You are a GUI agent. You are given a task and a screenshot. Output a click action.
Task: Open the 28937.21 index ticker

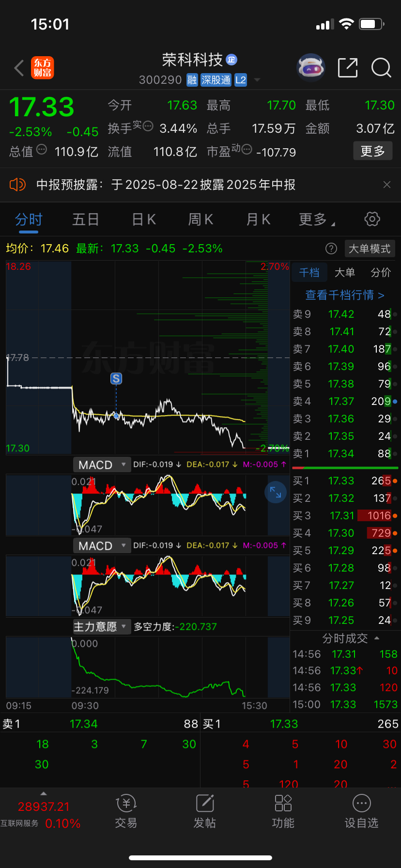44,806
